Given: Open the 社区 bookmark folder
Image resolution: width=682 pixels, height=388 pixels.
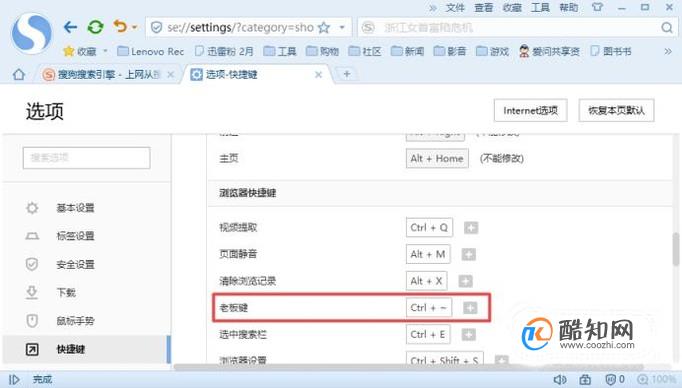Looking at the screenshot, I should [x=365, y=51].
